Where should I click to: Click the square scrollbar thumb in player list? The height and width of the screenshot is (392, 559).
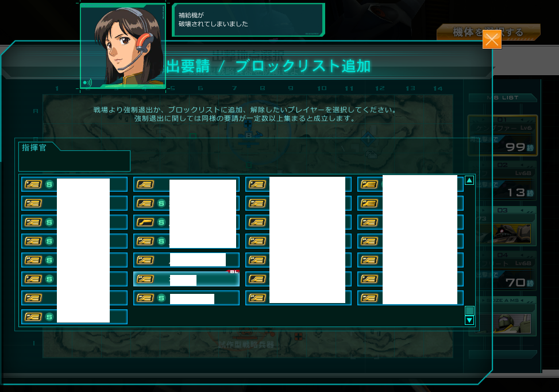(x=469, y=311)
